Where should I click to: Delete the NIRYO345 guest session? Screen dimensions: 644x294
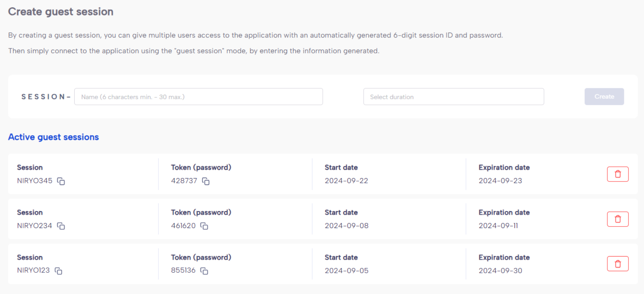pyautogui.click(x=617, y=174)
